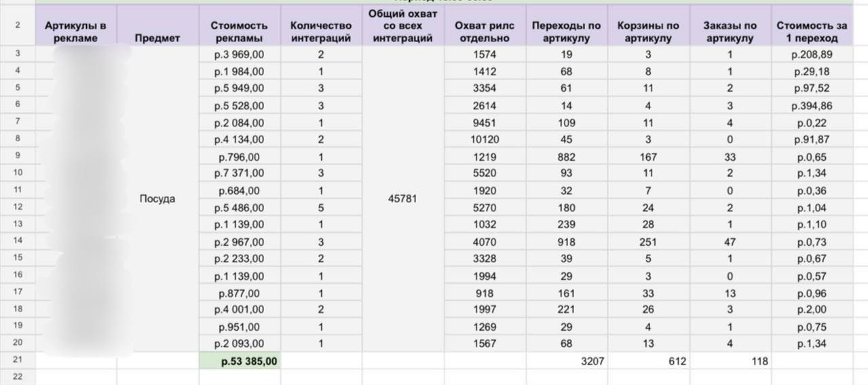Select the merged 'Посуда' cell
This screenshot has height=385, width=868.
[157, 199]
